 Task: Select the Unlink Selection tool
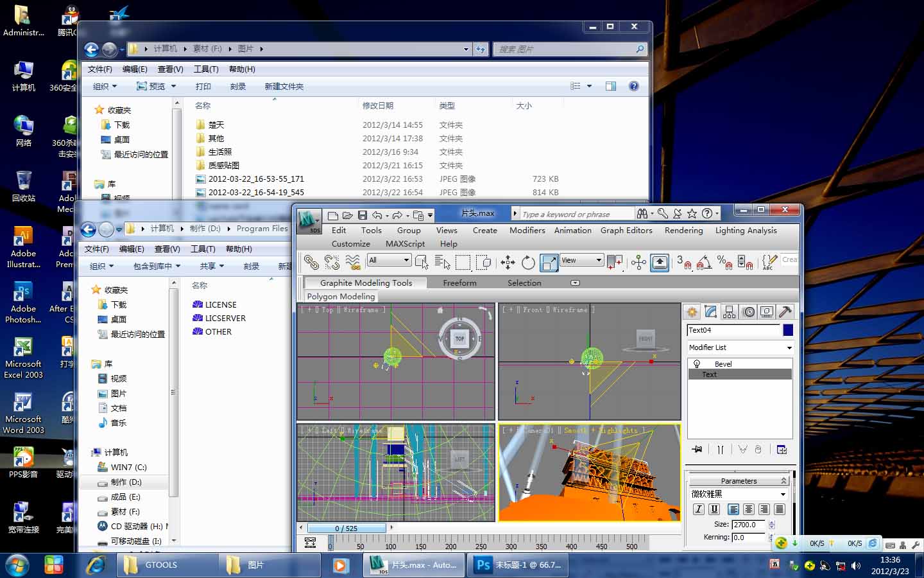point(332,262)
